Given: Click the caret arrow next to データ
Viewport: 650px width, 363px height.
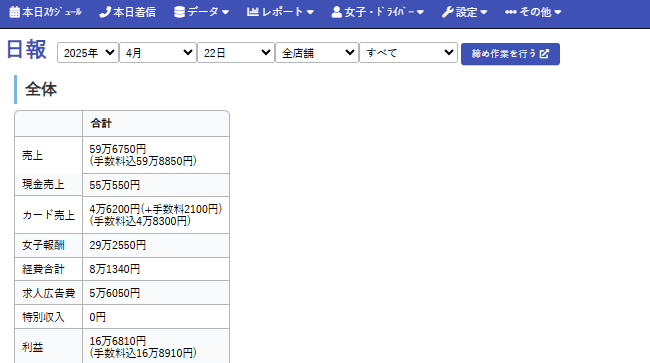Looking at the screenshot, I should (226, 12).
